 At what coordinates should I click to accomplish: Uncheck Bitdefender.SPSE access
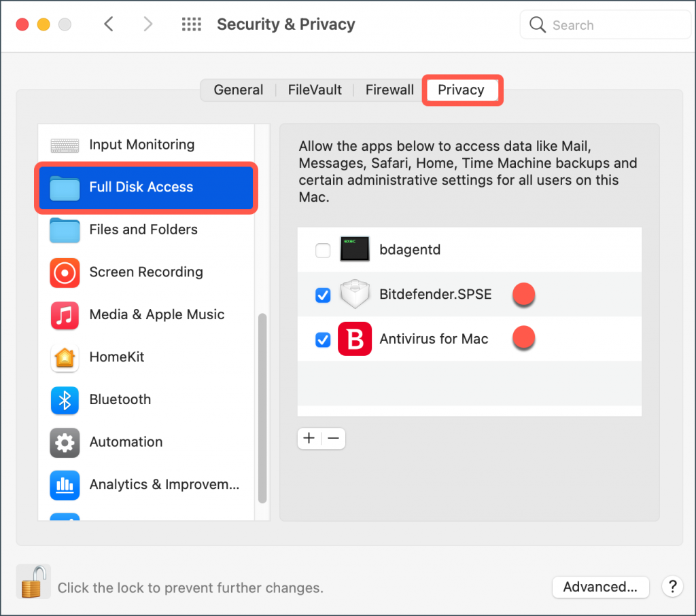click(323, 294)
